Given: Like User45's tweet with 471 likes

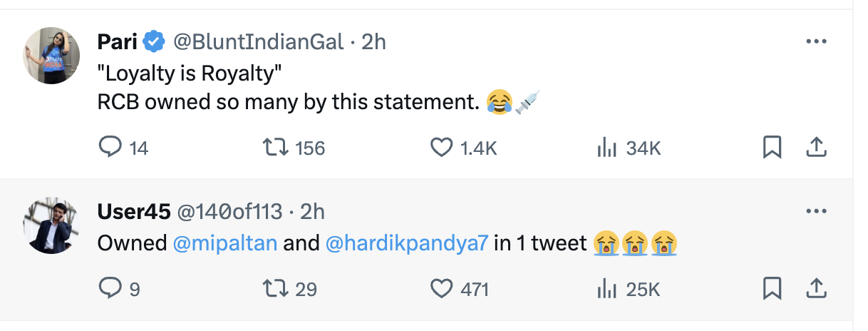Looking at the screenshot, I should click(442, 288).
